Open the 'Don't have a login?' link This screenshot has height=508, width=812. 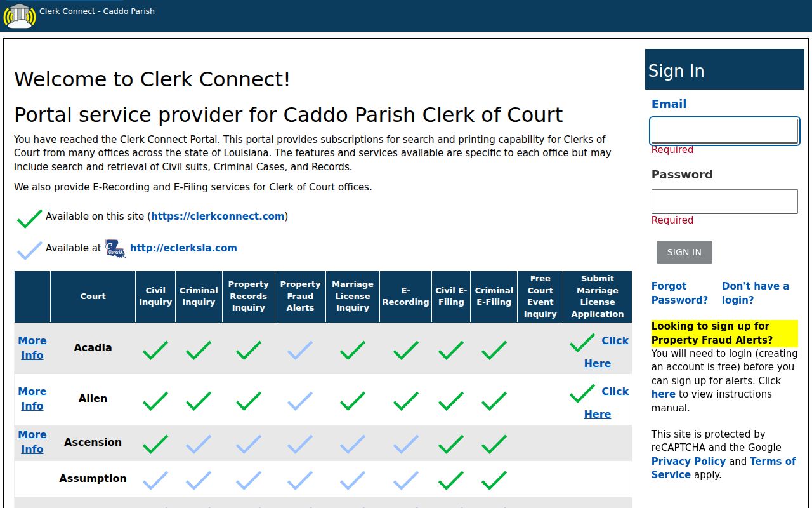click(x=756, y=293)
